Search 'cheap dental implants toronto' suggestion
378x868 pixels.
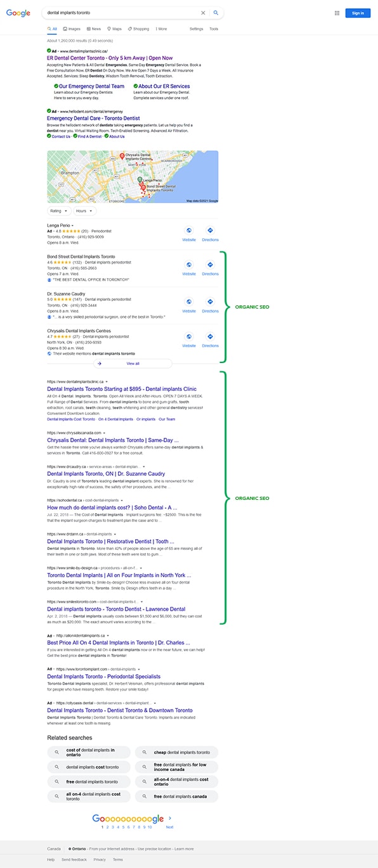[x=176, y=752]
